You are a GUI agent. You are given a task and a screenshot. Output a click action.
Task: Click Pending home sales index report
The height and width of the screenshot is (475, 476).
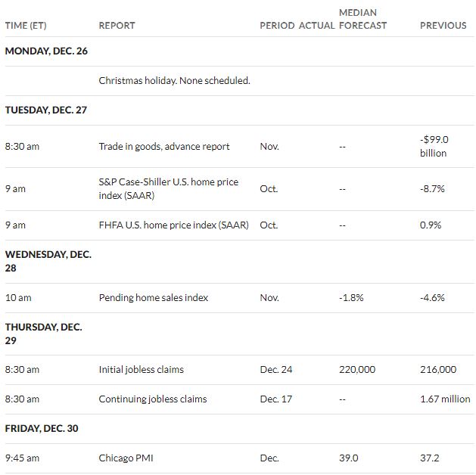(x=154, y=297)
